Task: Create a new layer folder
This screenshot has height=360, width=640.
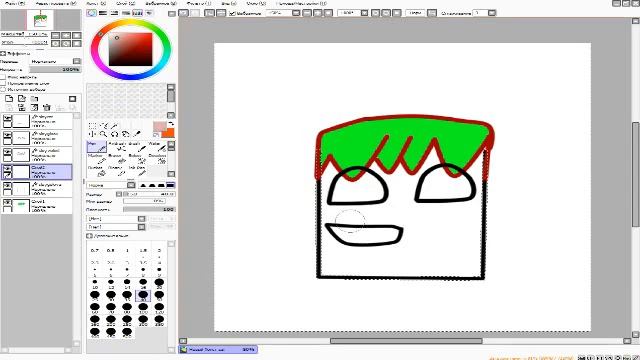Action: click(x=34, y=99)
